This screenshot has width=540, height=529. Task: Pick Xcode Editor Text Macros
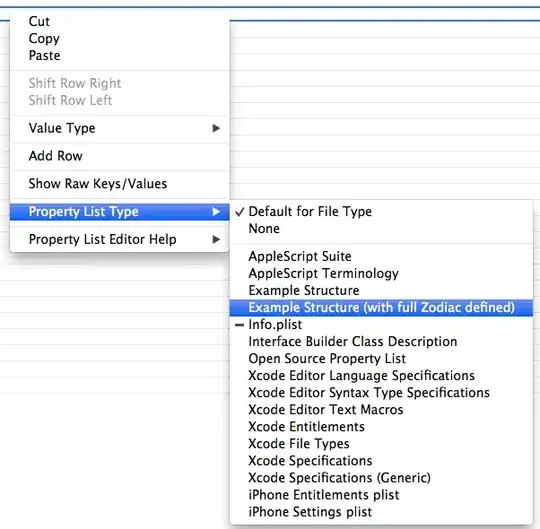[381, 410]
